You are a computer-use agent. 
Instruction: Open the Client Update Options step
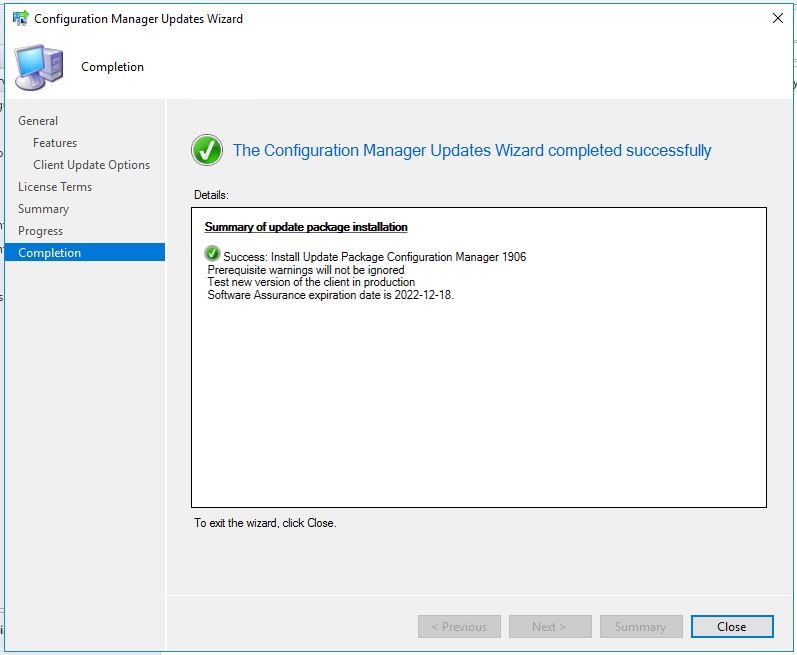(x=91, y=165)
